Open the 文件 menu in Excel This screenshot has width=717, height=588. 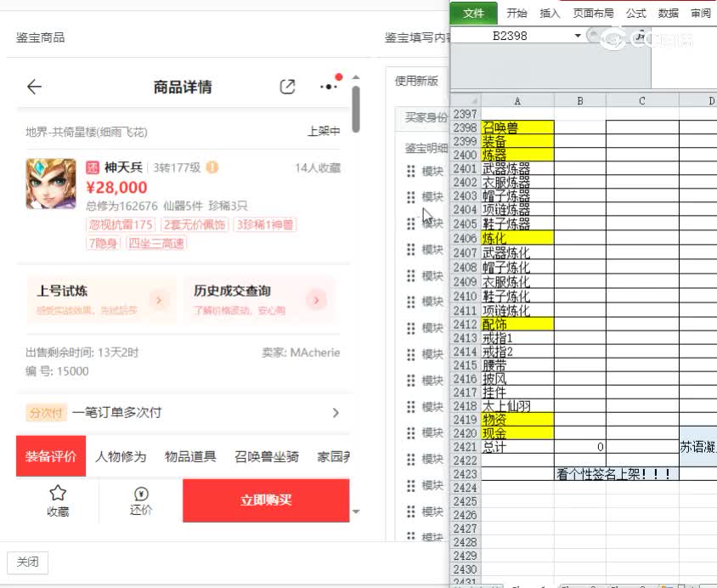point(473,14)
